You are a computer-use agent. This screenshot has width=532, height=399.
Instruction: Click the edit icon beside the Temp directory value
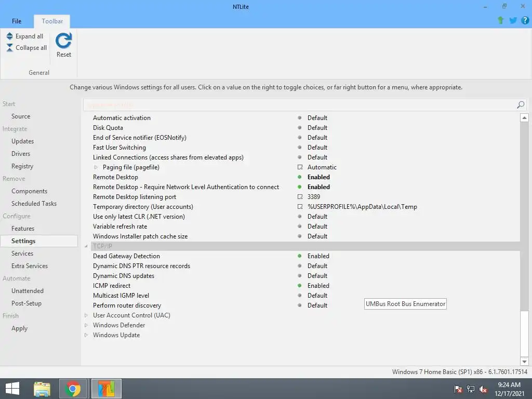pos(300,206)
